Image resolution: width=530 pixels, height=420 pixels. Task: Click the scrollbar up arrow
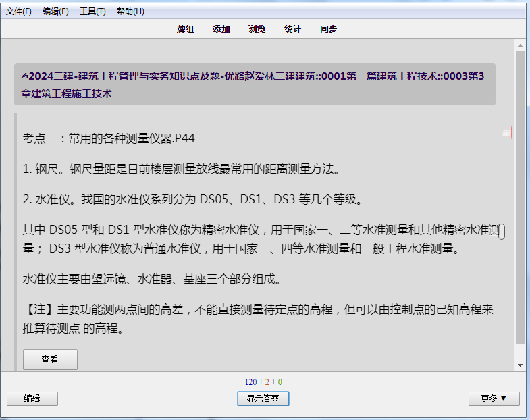(x=520, y=45)
